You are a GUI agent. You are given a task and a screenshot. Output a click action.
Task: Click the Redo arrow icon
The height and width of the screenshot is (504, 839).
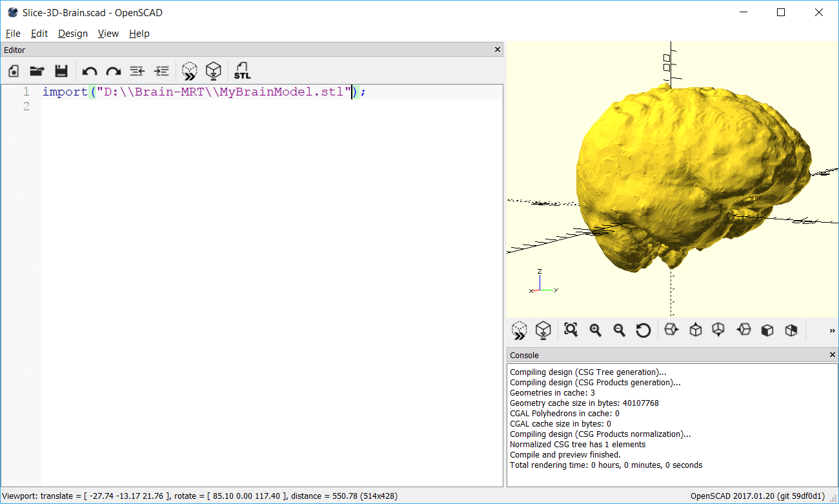[x=114, y=72]
